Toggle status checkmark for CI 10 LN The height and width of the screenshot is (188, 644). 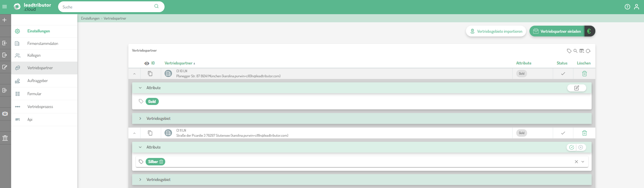pyautogui.click(x=563, y=74)
